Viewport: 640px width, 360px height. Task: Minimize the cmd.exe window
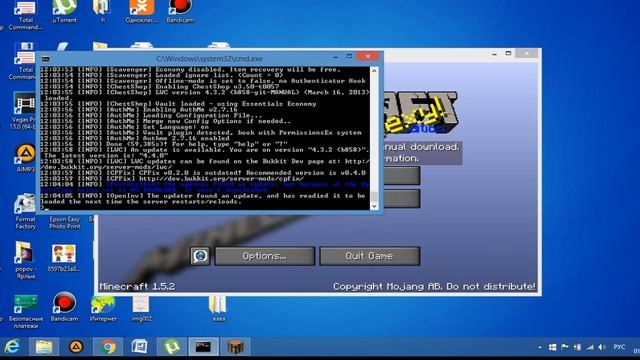tap(335, 57)
